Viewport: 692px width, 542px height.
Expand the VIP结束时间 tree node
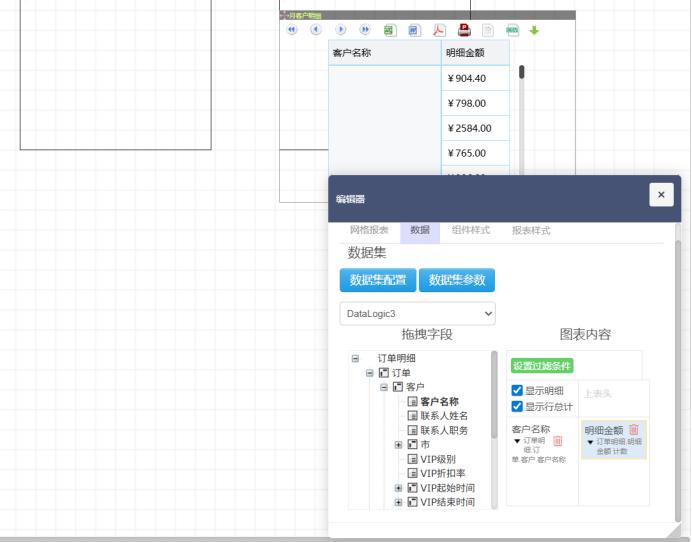click(398, 502)
